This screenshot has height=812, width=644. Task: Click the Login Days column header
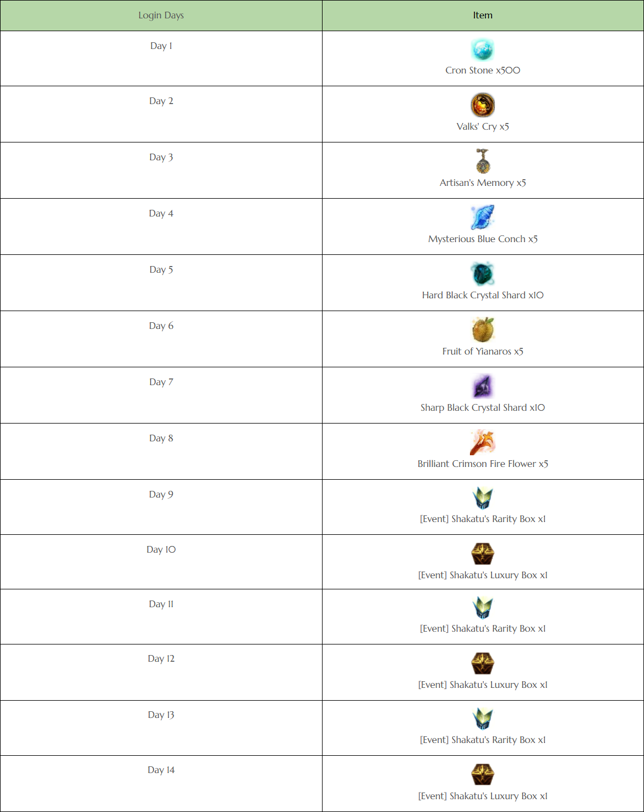coord(161,16)
